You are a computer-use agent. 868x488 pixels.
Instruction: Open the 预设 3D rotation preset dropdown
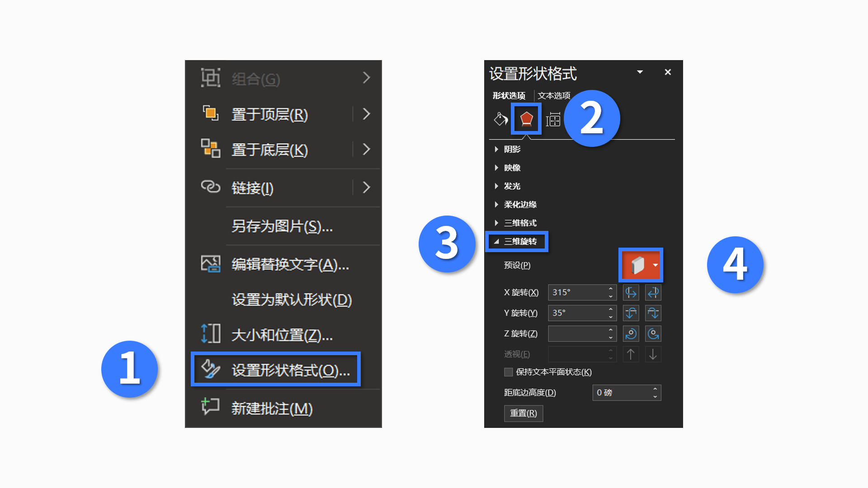641,265
